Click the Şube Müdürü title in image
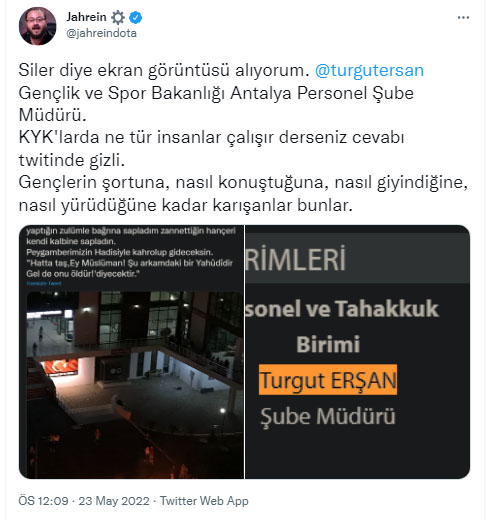This screenshot has height=520, width=486. pos(328,416)
